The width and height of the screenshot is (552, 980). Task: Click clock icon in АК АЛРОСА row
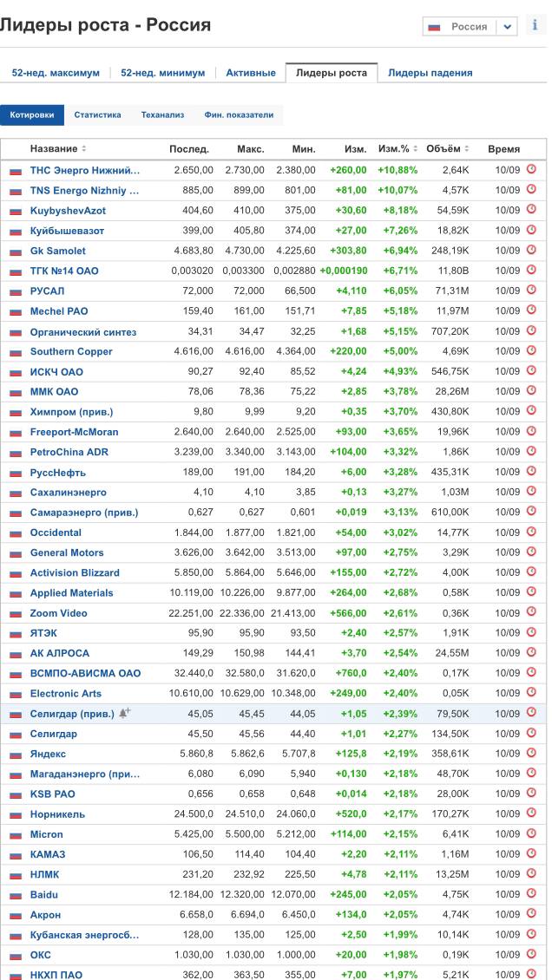tap(531, 652)
